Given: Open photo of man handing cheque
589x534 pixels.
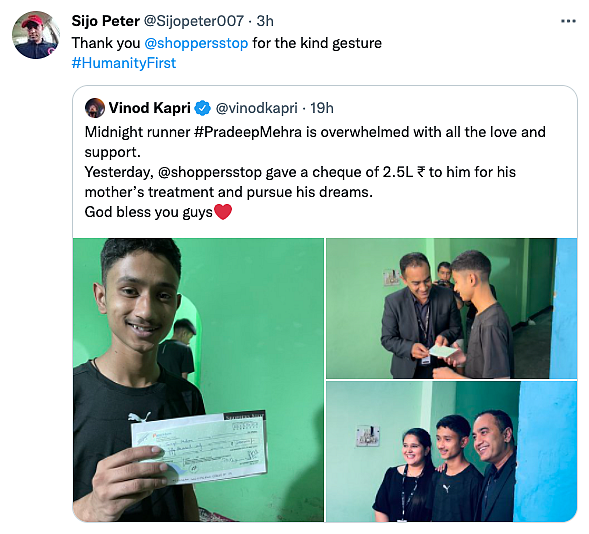Looking at the screenshot, I should [x=451, y=308].
